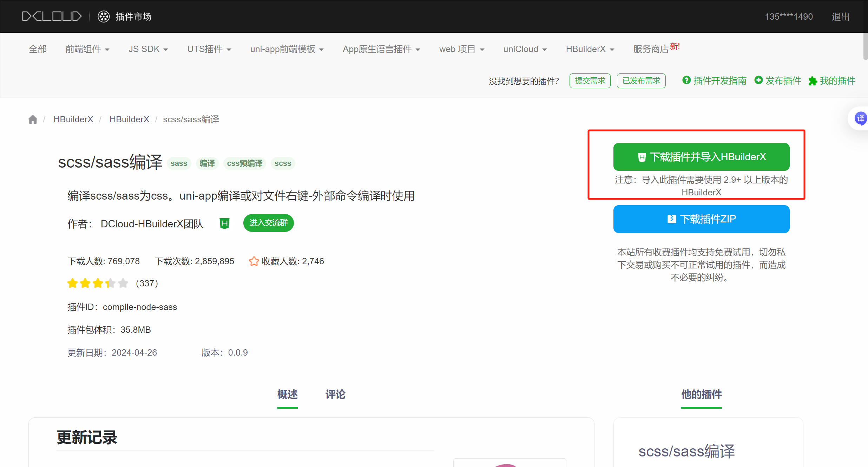
Task: Click the translate floating icon
Action: (x=860, y=118)
